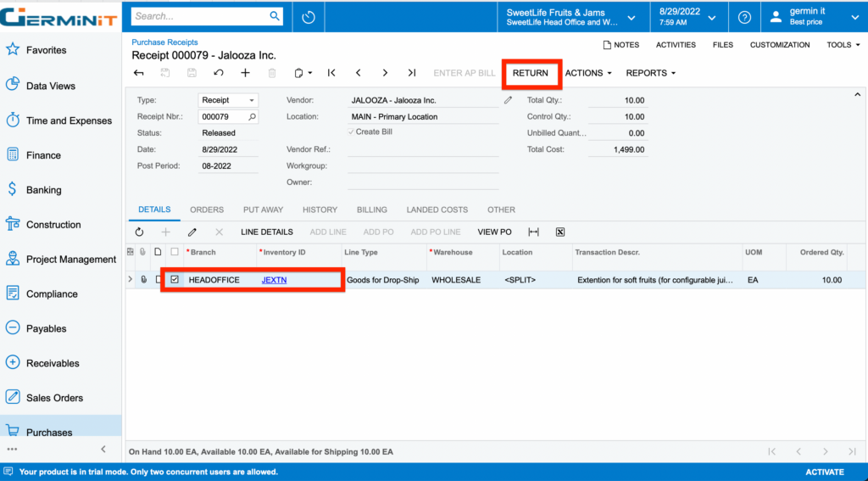
Task: Switch to the OTHER tab
Action: coord(502,210)
